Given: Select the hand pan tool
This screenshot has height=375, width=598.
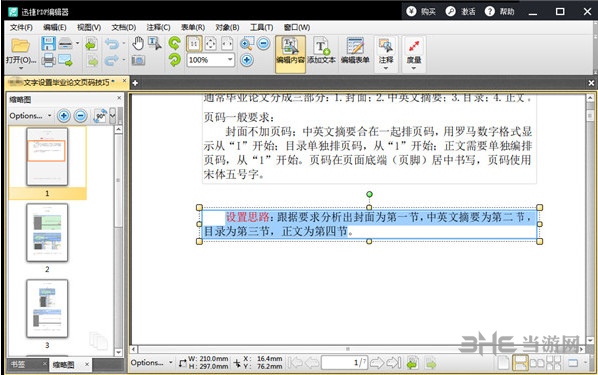Looking at the screenshot, I should [138, 43].
